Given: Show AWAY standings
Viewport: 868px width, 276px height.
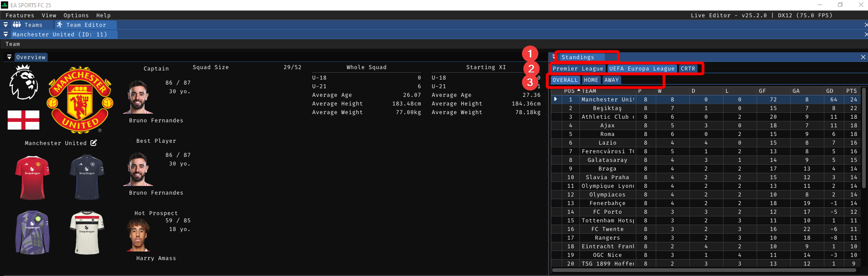Looking at the screenshot, I should (611, 80).
